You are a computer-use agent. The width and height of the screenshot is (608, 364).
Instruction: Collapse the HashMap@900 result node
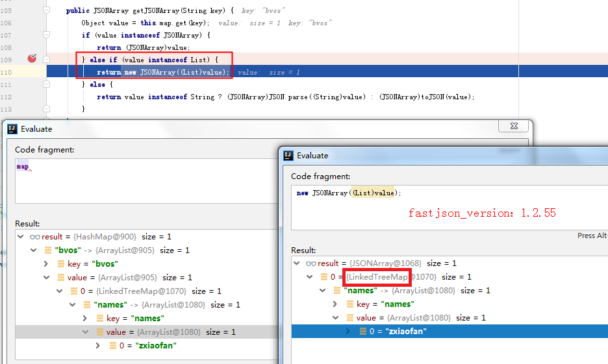(x=21, y=237)
